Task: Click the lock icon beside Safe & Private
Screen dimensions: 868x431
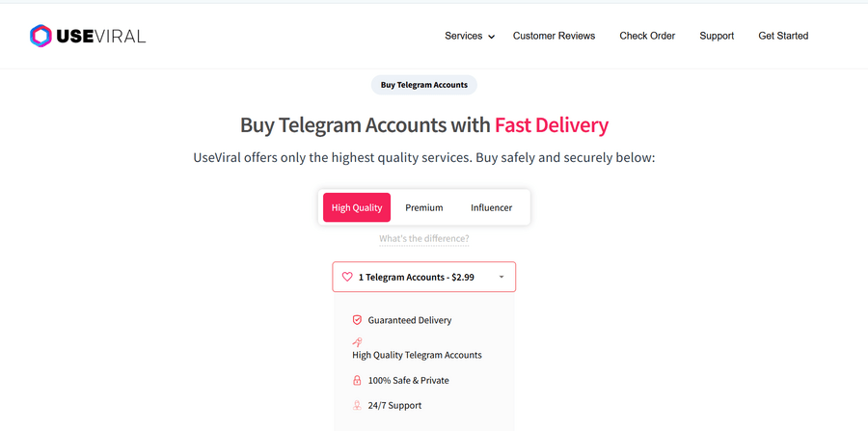Action: click(357, 380)
